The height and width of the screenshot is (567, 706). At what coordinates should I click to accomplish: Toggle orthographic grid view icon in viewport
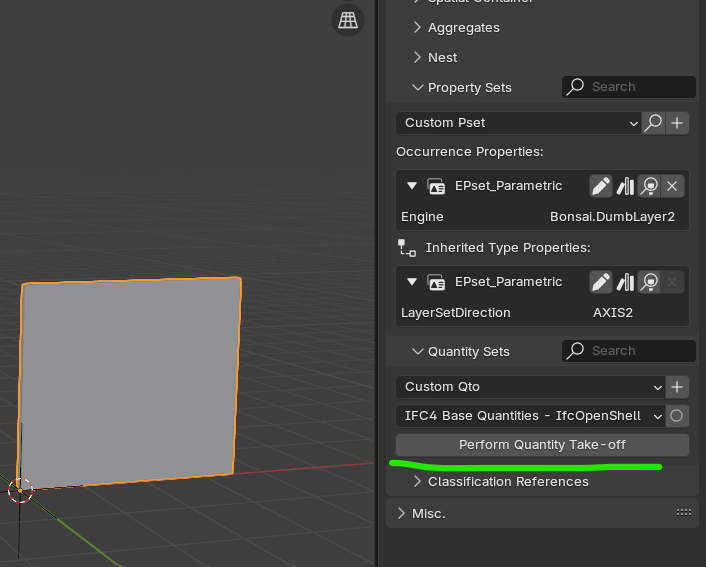point(348,20)
